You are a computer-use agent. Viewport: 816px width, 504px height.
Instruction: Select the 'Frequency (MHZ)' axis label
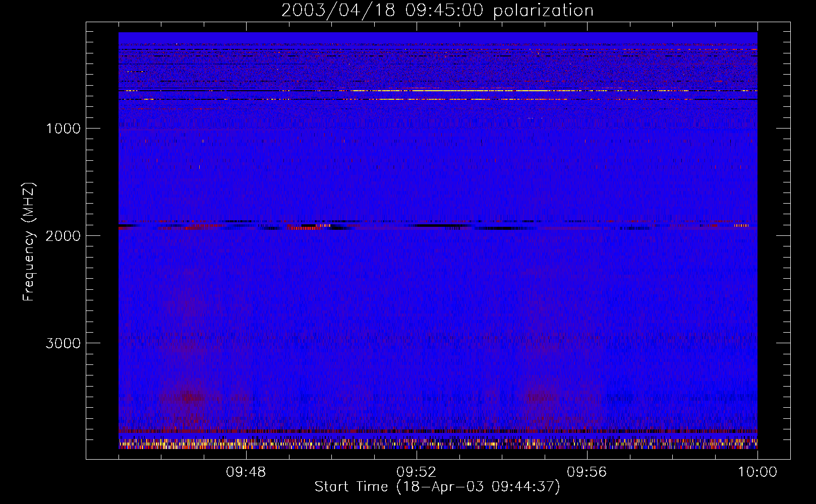[29, 242]
